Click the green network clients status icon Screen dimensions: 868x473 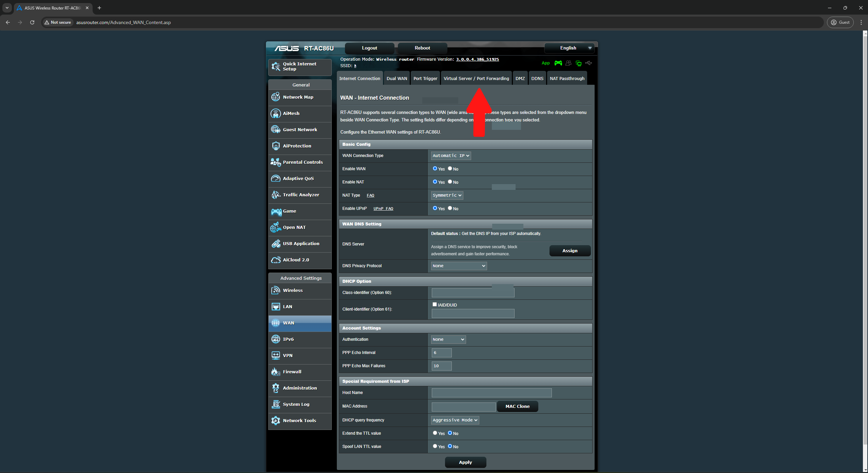point(579,63)
